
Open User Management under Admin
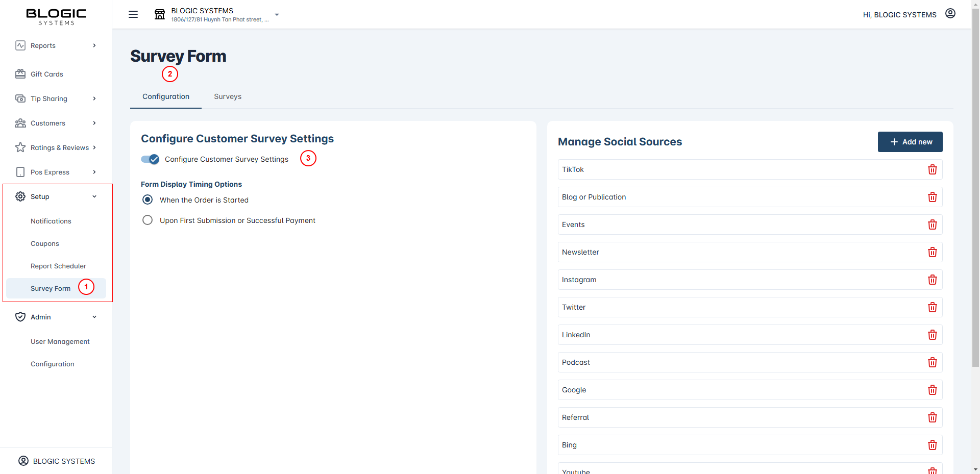coord(60,341)
